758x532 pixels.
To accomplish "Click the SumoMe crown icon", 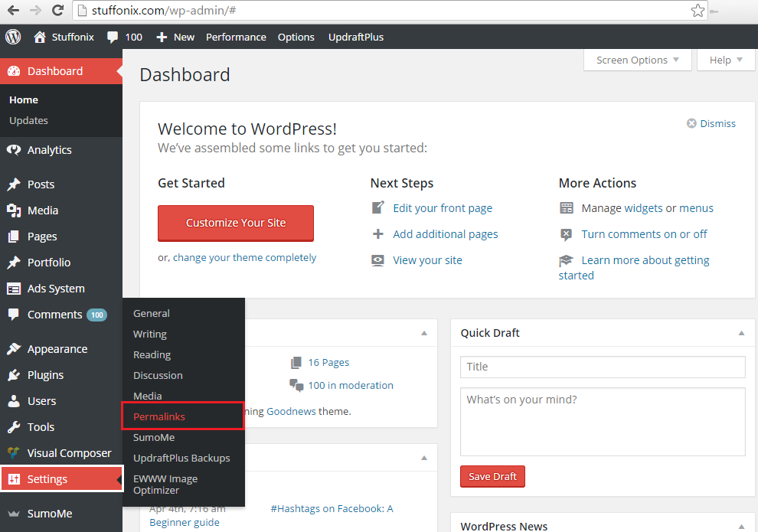I will (14, 514).
